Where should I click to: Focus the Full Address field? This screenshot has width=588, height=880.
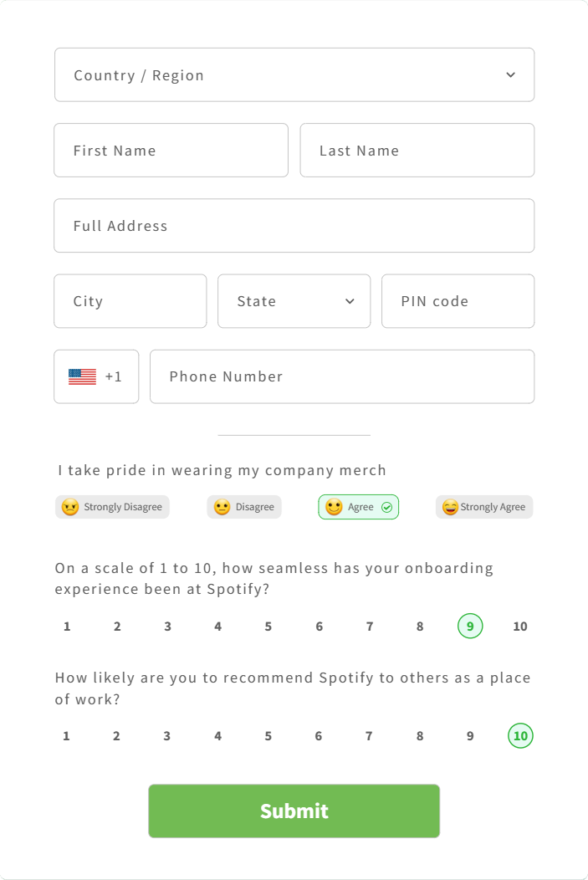click(294, 226)
